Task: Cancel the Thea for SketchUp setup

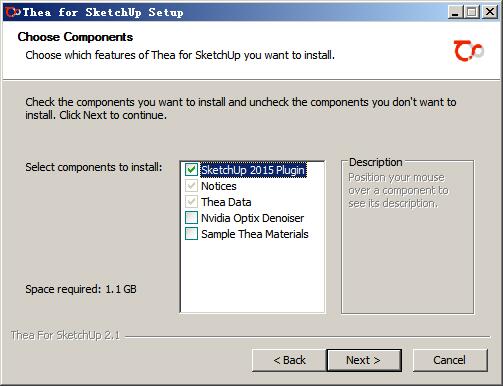Action: coord(450,360)
